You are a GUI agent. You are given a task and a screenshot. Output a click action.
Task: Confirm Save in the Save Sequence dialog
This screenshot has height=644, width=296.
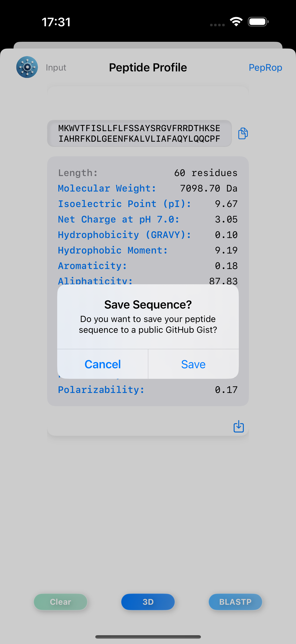click(193, 364)
